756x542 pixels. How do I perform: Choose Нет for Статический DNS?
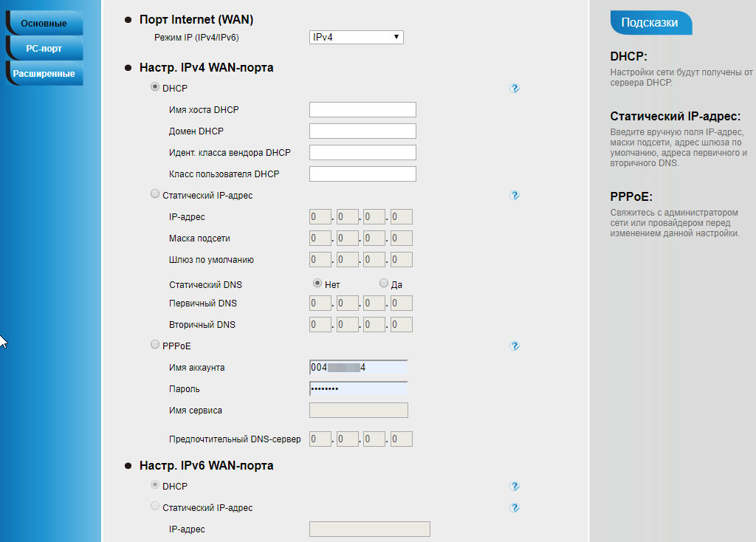point(317,283)
